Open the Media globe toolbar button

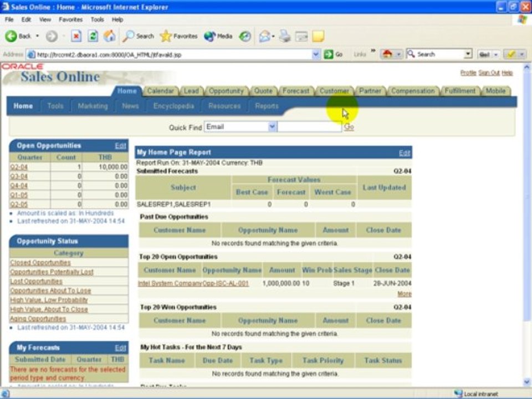coord(218,36)
